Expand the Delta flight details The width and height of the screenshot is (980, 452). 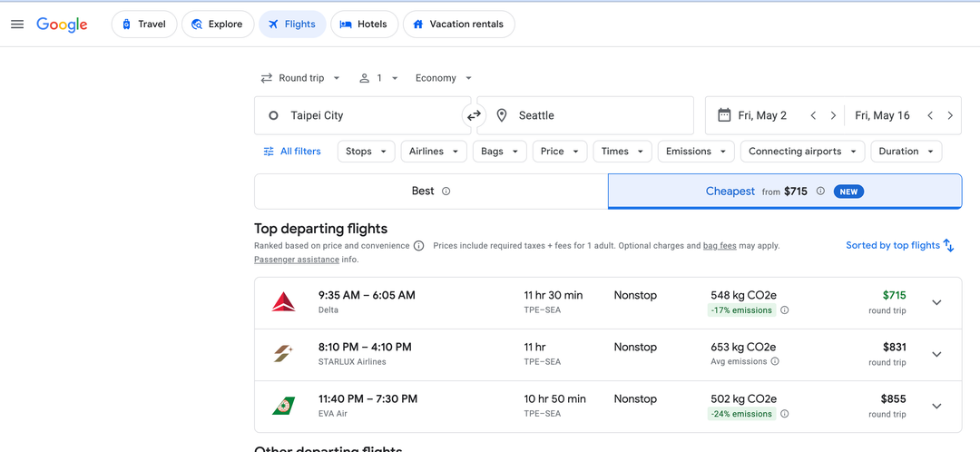click(x=936, y=302)
